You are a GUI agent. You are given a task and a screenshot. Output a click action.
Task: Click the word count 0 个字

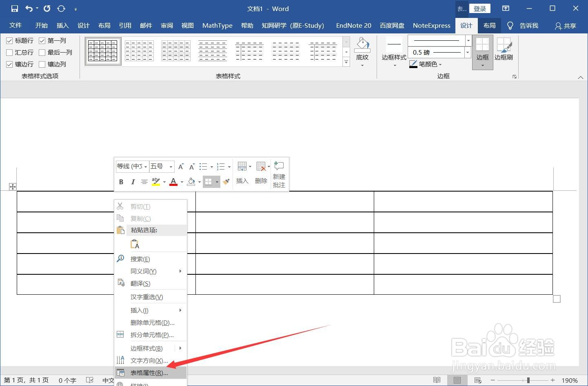[67, 380]
